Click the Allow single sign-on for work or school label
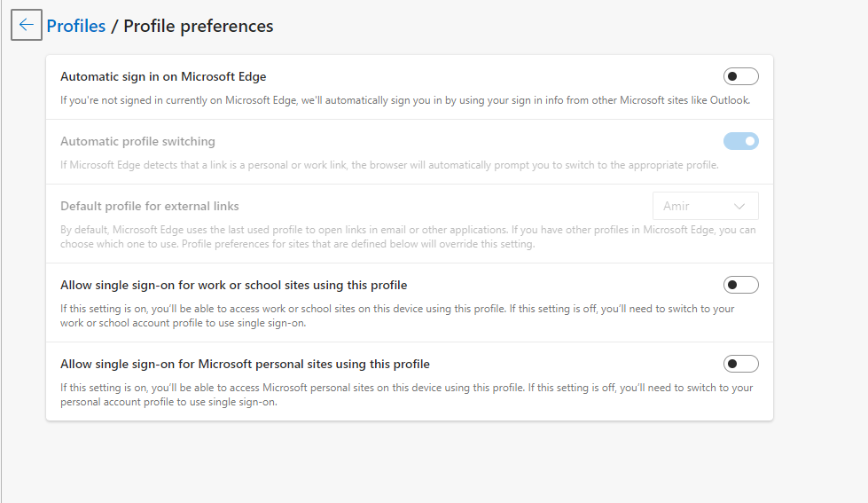868x503 pixels. 233,285
